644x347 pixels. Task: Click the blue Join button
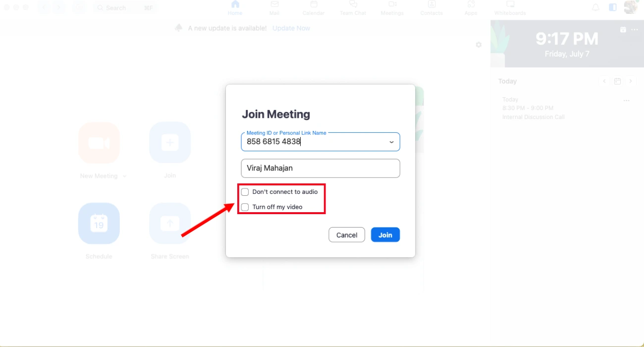pos(385,235)
